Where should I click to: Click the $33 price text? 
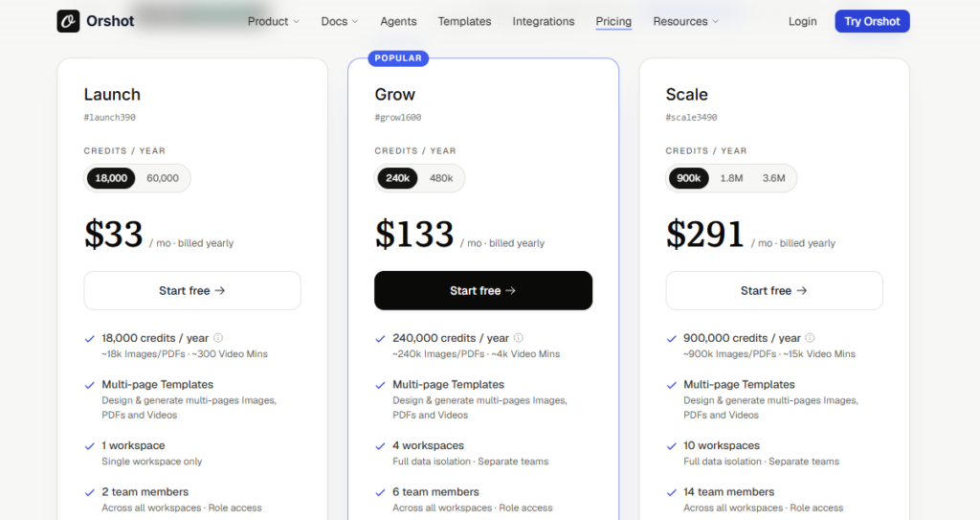114,234
